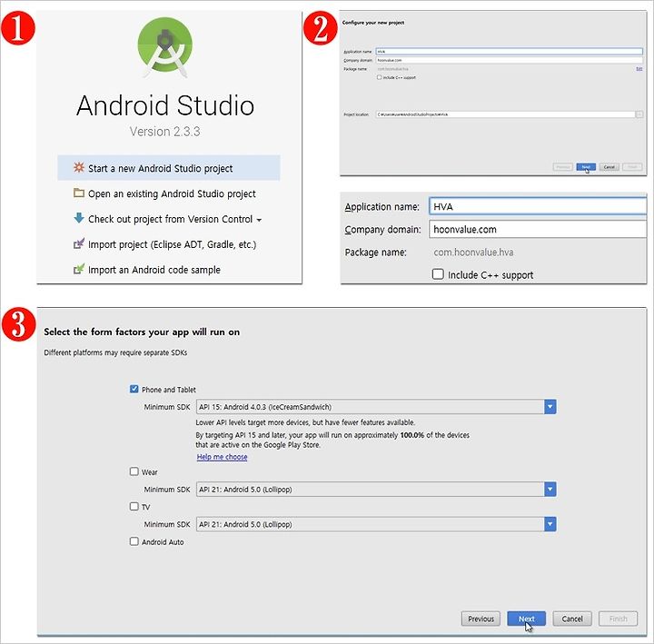
Task: Click Company domain field in small Configure dialog
Action: [x=509, y=60]
